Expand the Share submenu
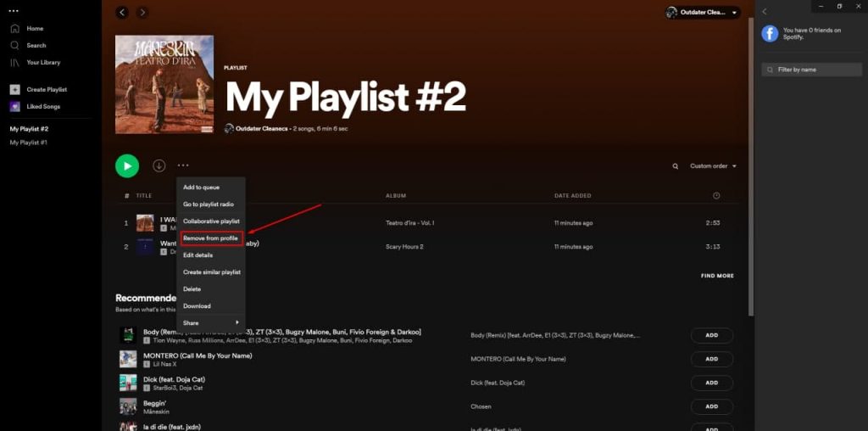The image size is (868, 431). click(x=211, y=323)
